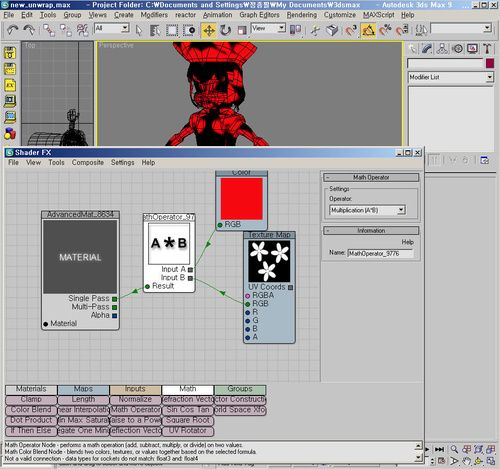Open the Utilities hammer panel tab
This screenshot has width=500, height=469.
click(487, 49)
